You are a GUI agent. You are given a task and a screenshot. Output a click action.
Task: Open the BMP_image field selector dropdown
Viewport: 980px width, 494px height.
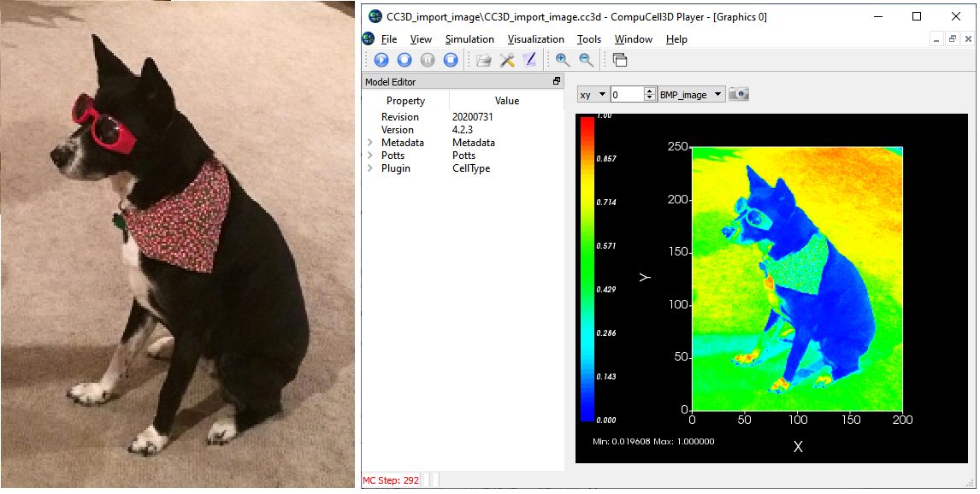pos(691,95)
